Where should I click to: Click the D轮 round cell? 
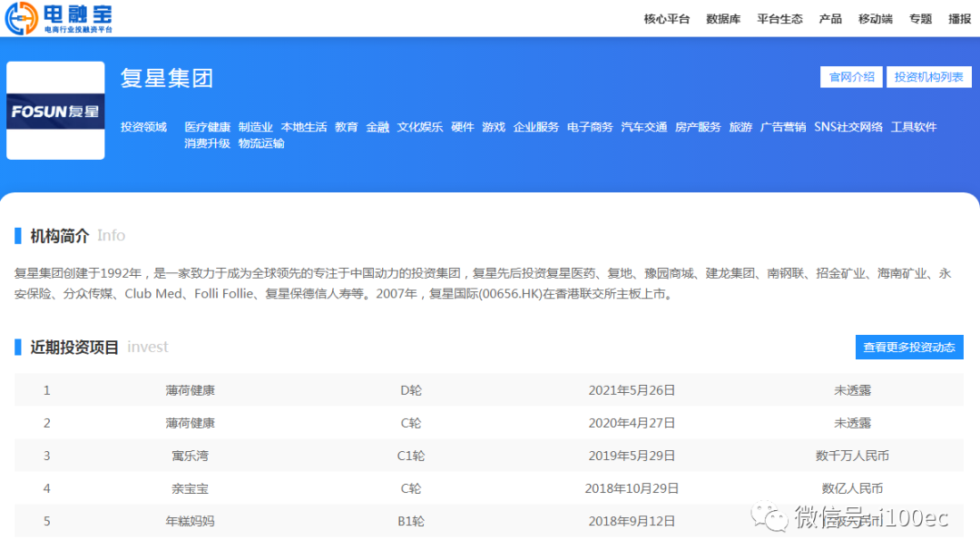[411, 390]
